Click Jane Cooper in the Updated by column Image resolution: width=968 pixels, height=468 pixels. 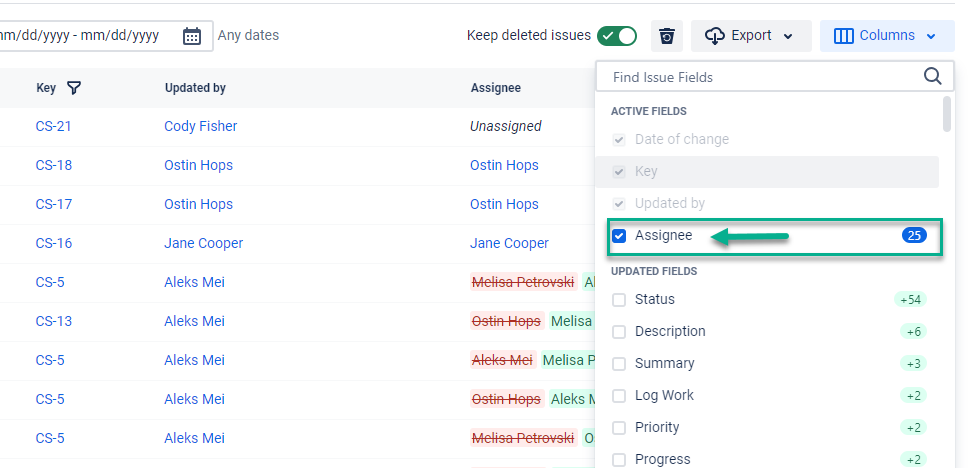click(204, 243)
